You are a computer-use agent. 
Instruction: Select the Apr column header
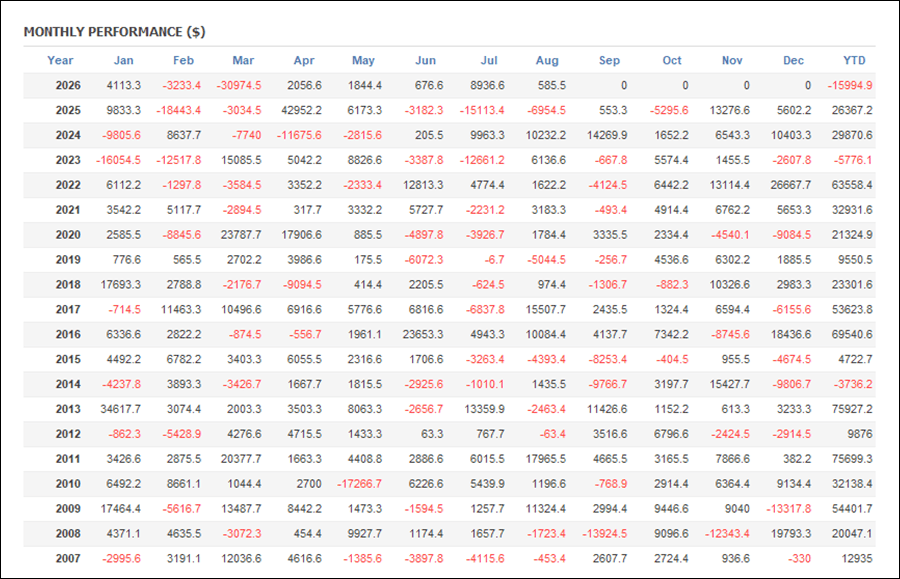tap(304, 60)
